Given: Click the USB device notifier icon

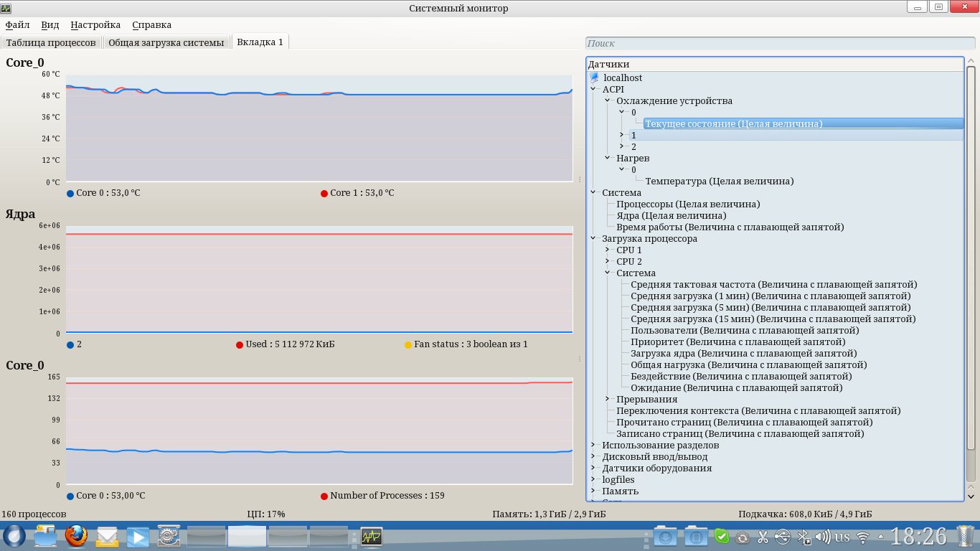Looking at the screenshot, I should tap(783, 537).
